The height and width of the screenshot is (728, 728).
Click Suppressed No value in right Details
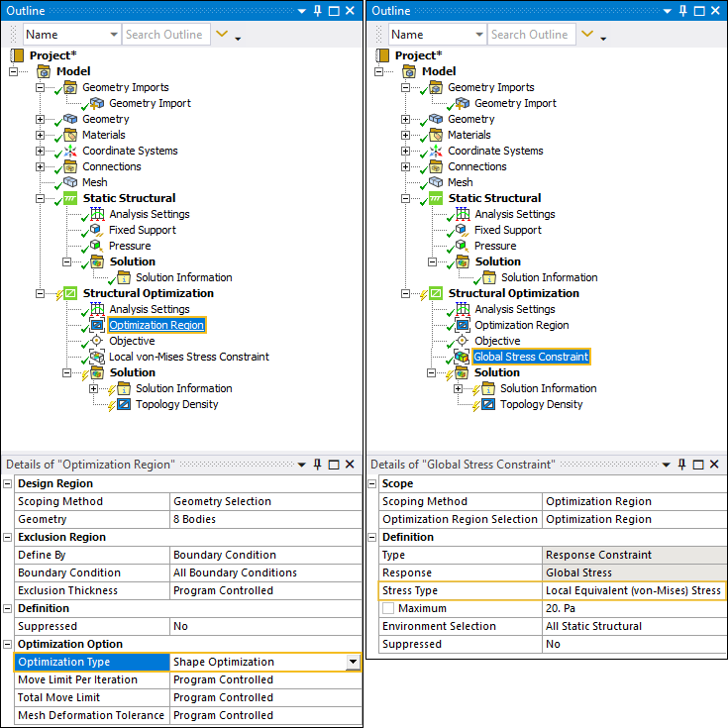[634, 644]
